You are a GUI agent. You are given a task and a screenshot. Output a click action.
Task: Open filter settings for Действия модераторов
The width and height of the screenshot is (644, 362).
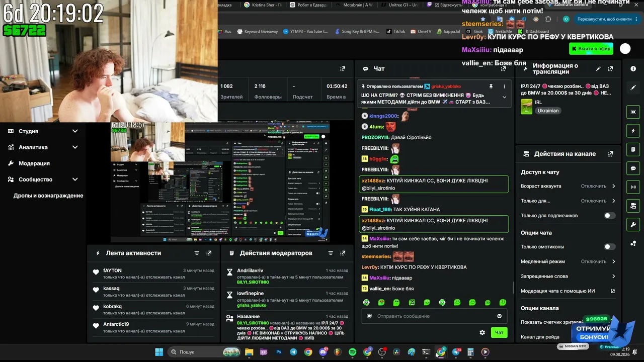[x=331, y=253]
